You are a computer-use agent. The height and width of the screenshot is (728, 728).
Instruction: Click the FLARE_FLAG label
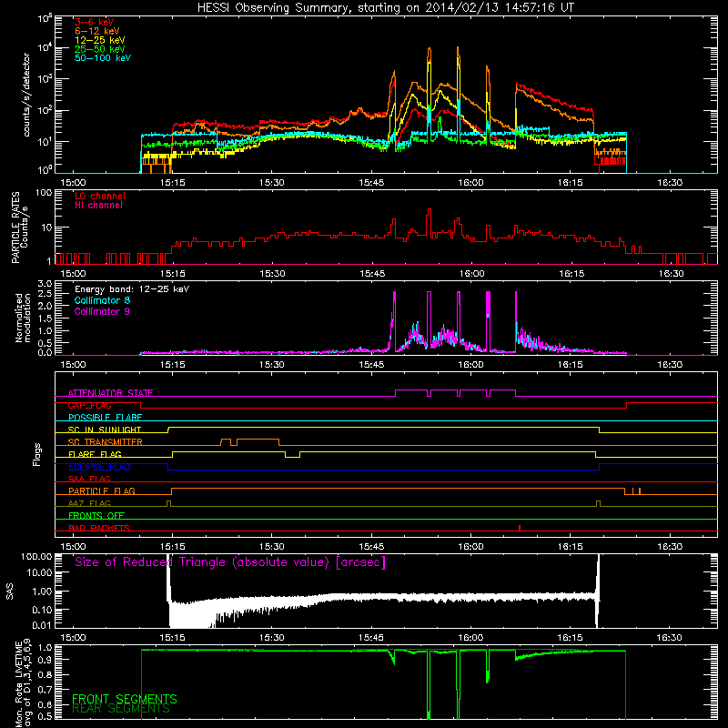[95, 454]
